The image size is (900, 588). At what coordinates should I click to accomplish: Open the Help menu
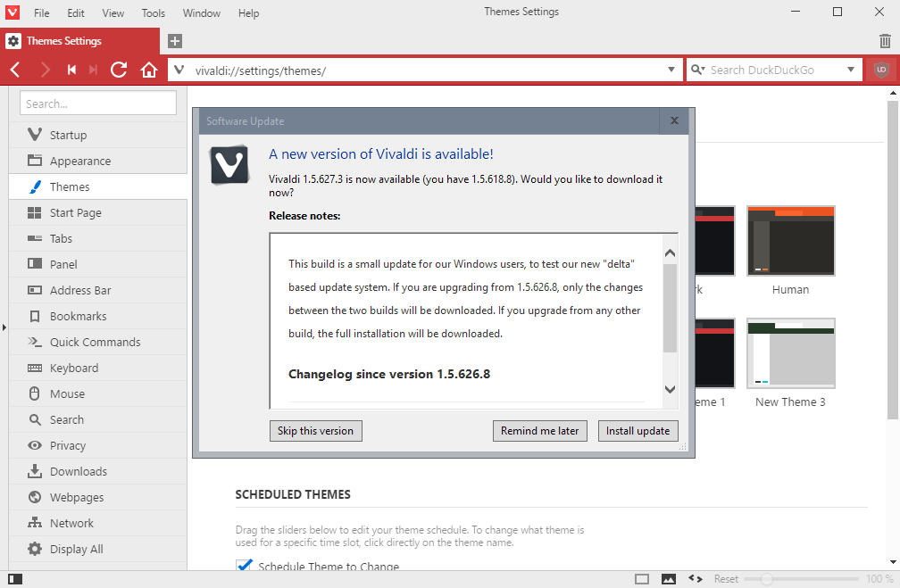(x=248, y=12)
